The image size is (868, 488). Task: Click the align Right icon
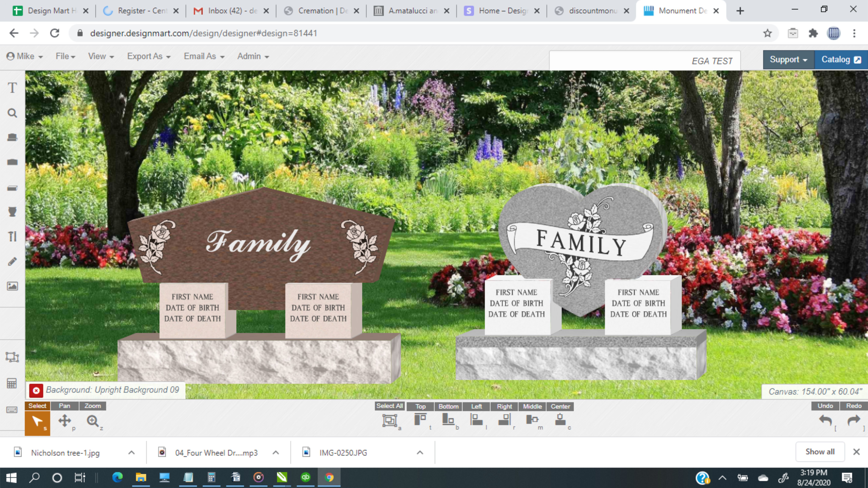pos(504,420)
